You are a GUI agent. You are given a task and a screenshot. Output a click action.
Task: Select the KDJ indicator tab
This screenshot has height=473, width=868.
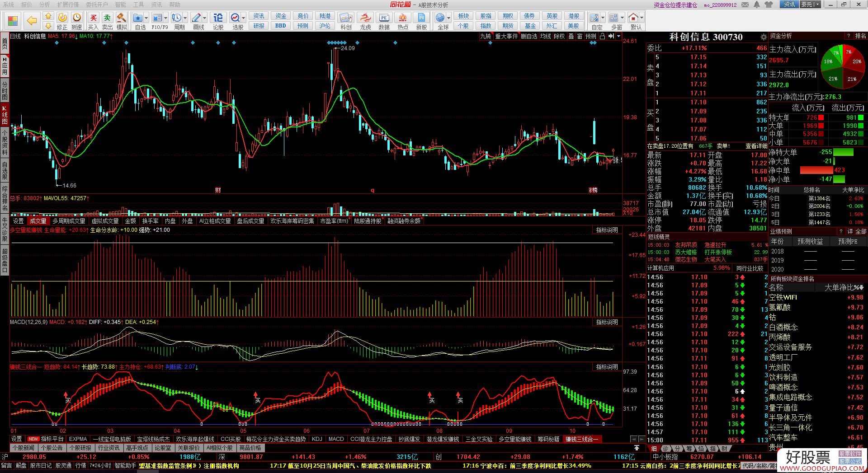coord(317,439)
